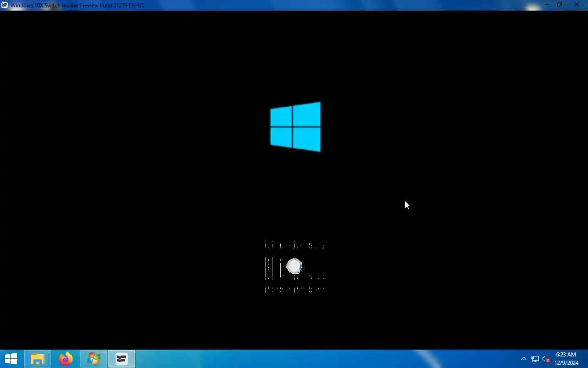Restore down the virtual machine window
This screenshot has height=368, width=588.
[x=560, y=5]
